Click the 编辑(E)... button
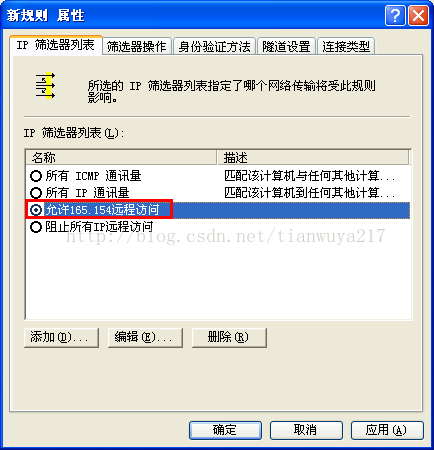The height and width of the screenshot is (450, 434). pyautogui.click(x=145, y=337)
